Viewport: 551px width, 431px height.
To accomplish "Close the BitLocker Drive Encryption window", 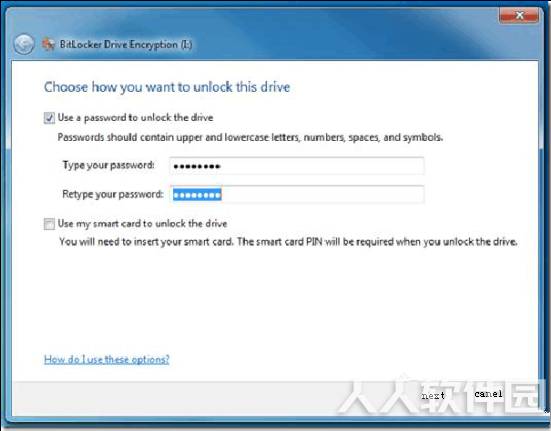I will (518, 15).
